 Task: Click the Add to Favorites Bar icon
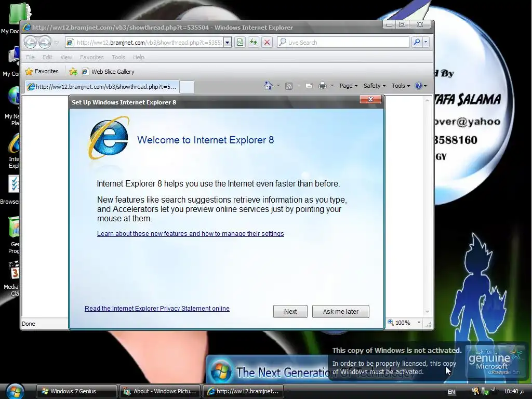click(x=73, y=72)
